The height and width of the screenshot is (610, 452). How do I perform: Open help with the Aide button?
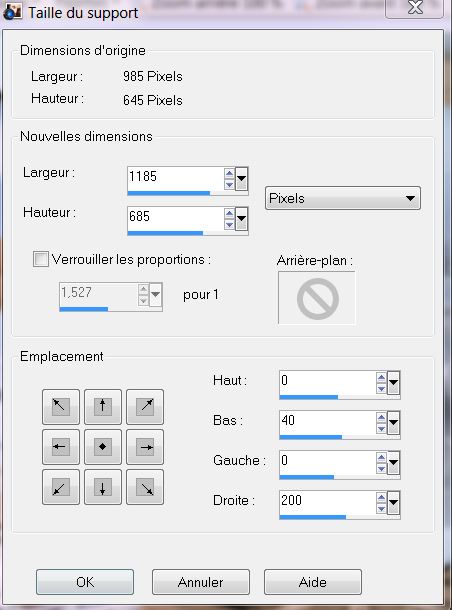(313, 582)
